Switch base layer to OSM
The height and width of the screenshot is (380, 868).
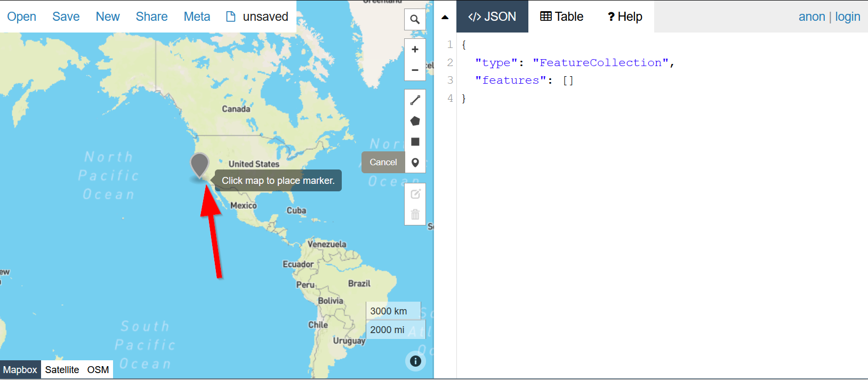(98, 370)
